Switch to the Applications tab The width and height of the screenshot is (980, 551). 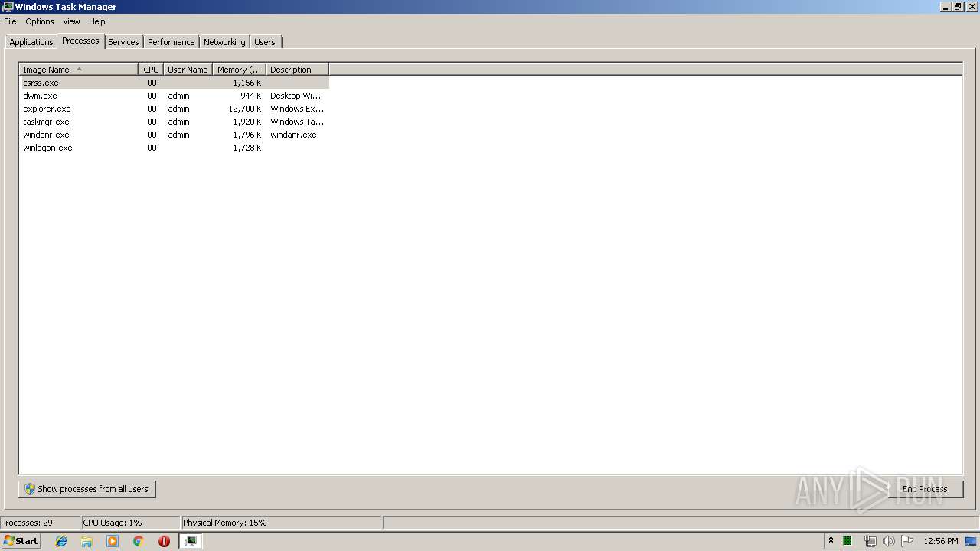(x=31, y=42)
